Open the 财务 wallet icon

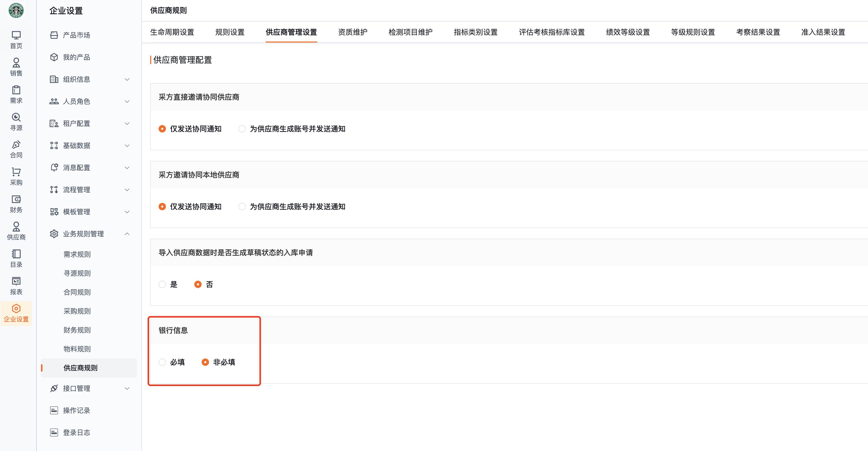coord(16,199)
